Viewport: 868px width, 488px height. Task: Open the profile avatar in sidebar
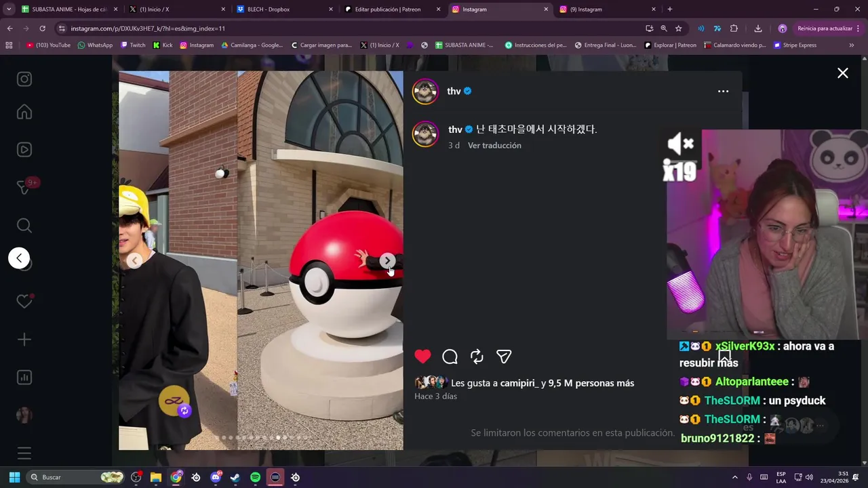24,415
